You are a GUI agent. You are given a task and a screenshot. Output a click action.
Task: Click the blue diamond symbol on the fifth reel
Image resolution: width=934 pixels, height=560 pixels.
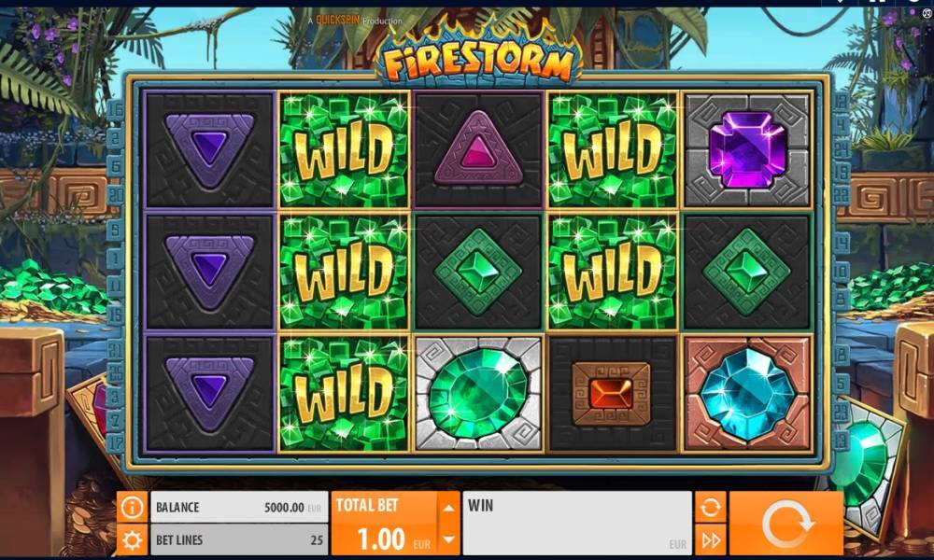coord(746,393)
